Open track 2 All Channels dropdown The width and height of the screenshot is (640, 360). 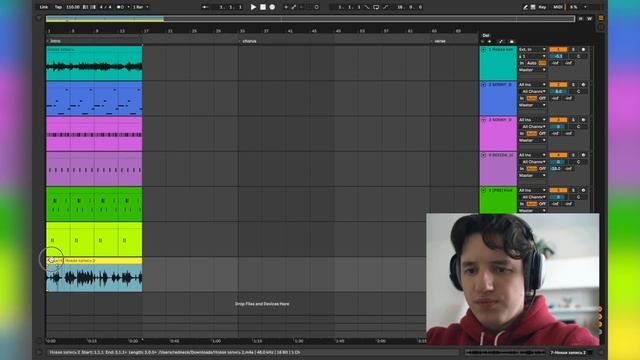click(x=532, y=91)
